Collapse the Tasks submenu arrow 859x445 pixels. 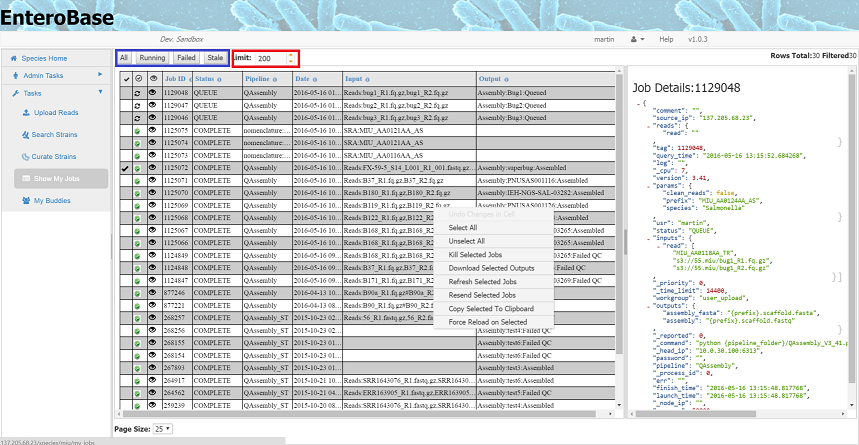(100, 92)
